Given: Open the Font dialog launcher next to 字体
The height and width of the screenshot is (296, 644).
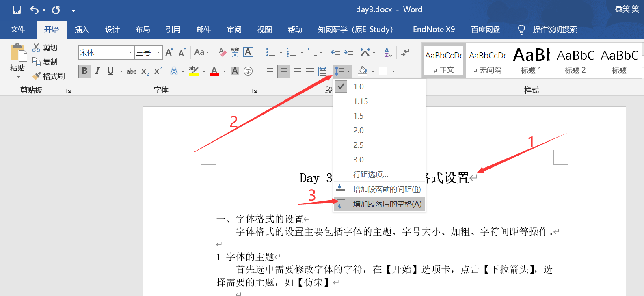Looking at the screenshot, I should (255, 91).
